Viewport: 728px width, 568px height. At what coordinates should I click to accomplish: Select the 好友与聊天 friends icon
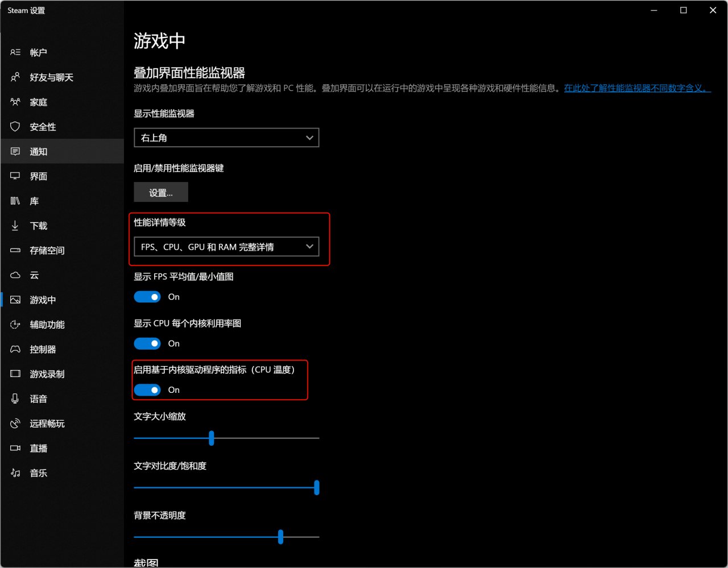15,77
